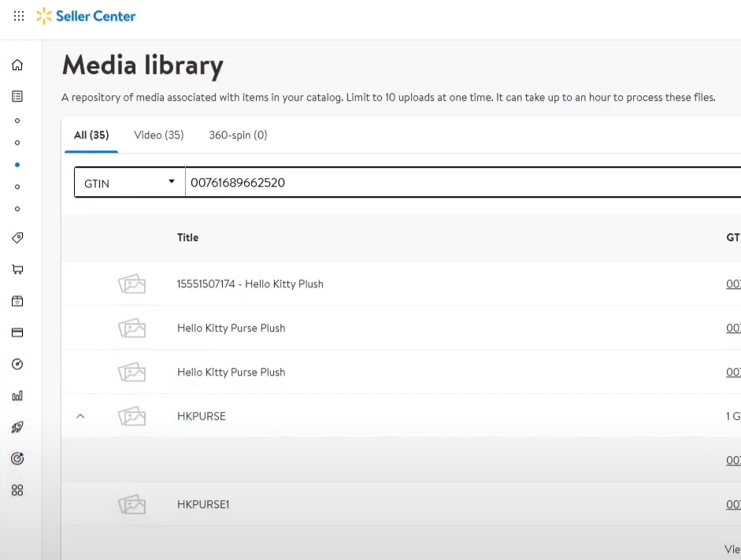The height and width of the screenshot is (560, 741).
Task: Open the catalog list icon in sidebar
Action: point(17,96)
